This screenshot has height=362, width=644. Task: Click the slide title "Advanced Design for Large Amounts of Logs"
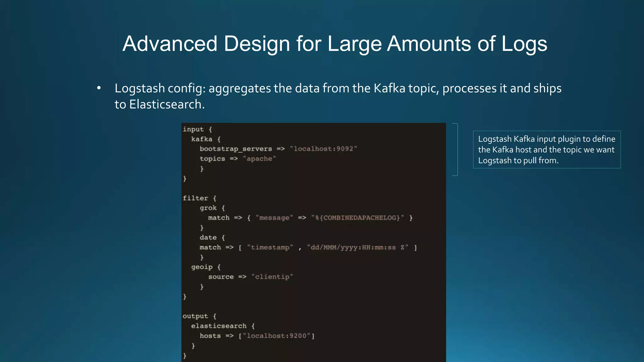(x=335, y=44)
